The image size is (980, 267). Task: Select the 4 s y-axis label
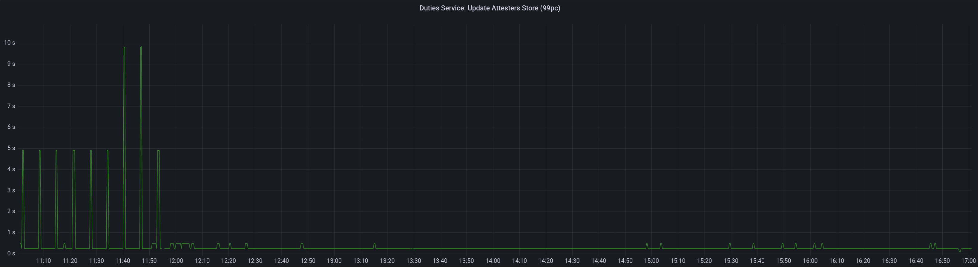[11, 169]
